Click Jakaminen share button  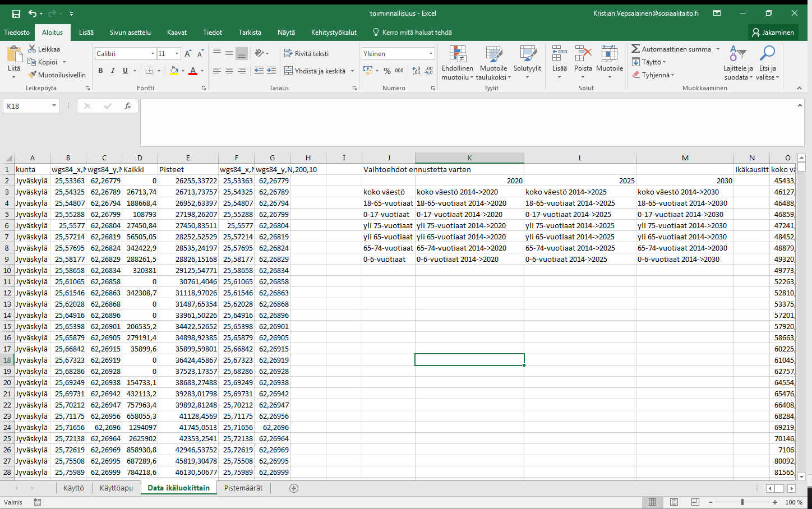point(773,33)
